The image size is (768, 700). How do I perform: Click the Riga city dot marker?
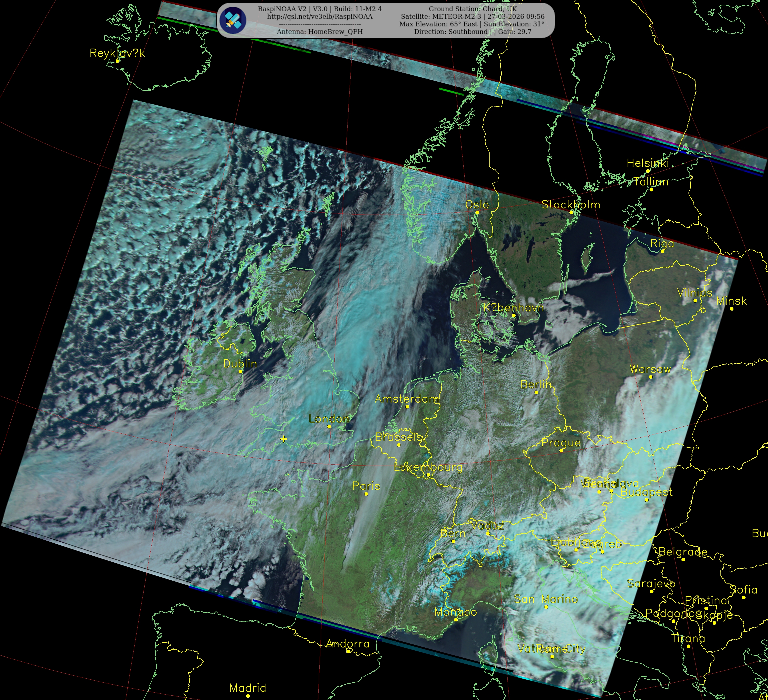click(662, 251)
